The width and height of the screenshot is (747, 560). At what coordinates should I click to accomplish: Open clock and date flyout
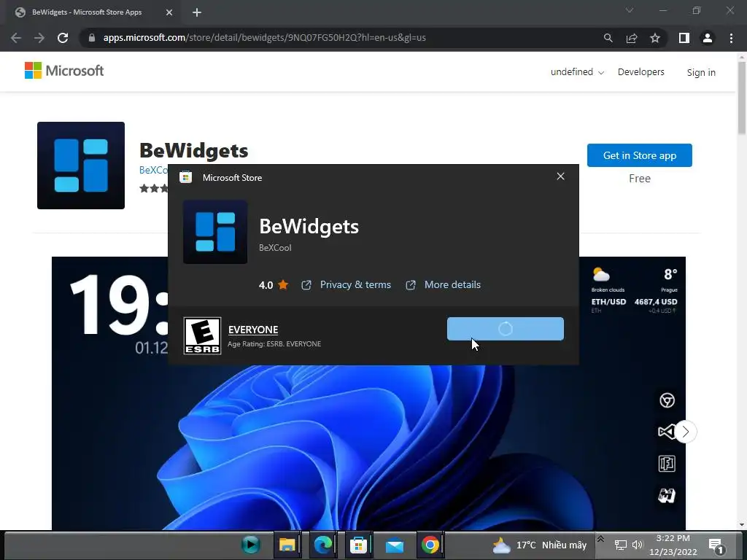pos(673,545)
